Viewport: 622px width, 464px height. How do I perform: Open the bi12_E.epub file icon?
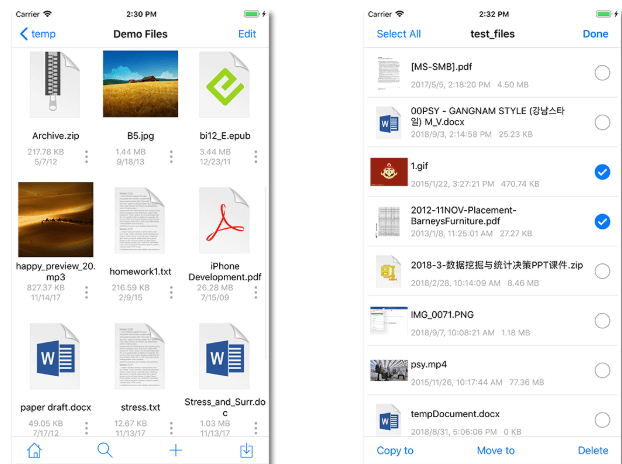click(224, 85)
